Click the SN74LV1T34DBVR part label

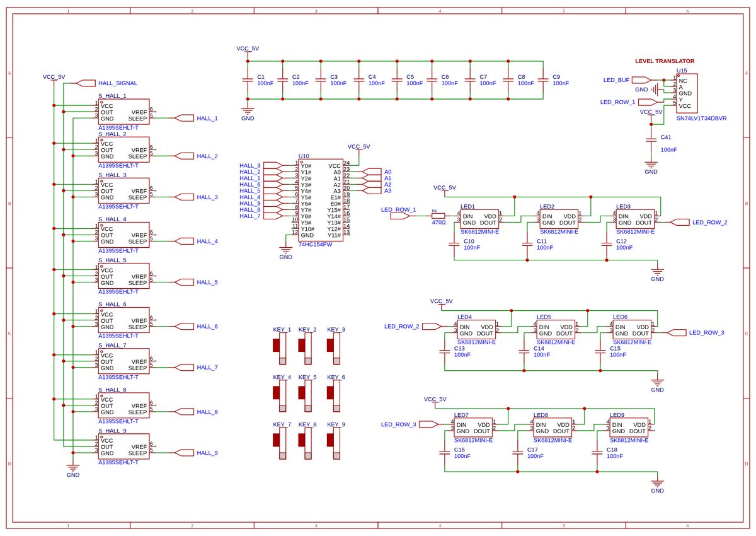[701, 118]
